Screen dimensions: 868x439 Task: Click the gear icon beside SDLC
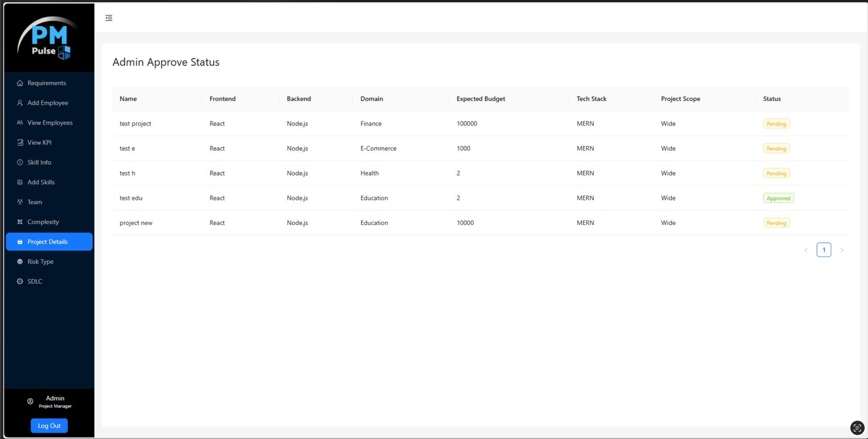(x=20, y=281)
